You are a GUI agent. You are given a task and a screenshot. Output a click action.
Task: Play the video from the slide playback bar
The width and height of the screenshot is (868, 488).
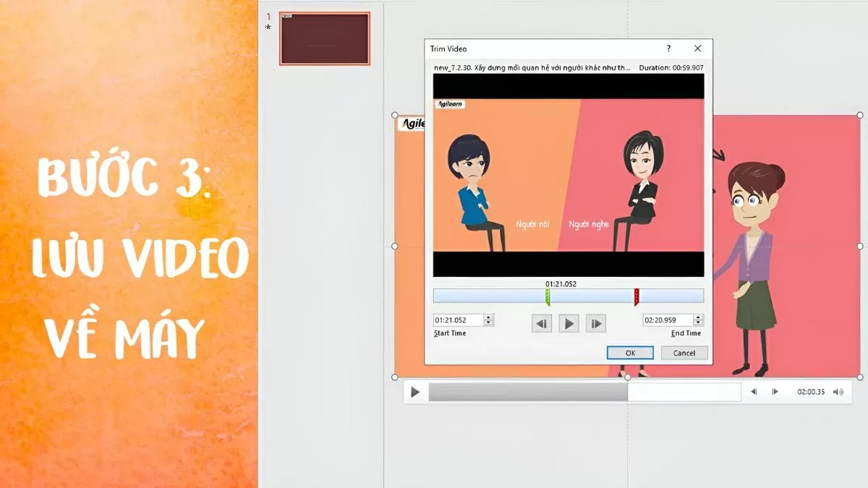click(414, 391)
